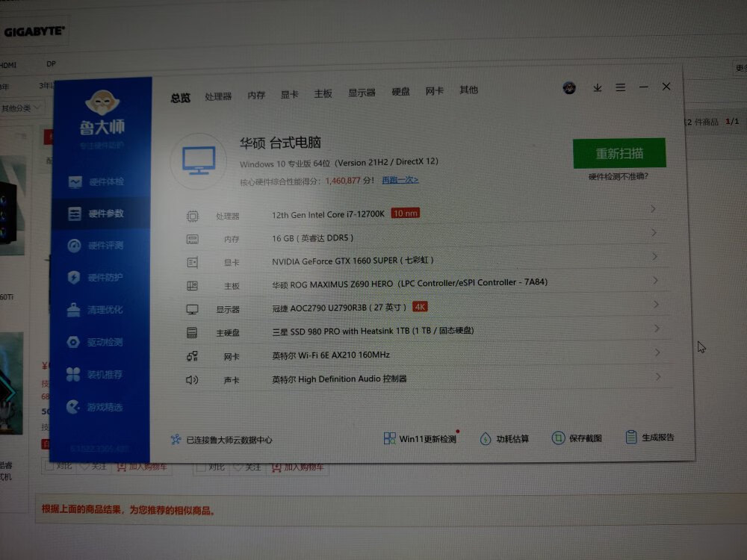This screenshot has width=747, height=560.
Task: Click the 内存 memory icon in list
Action: coord(193,240)
